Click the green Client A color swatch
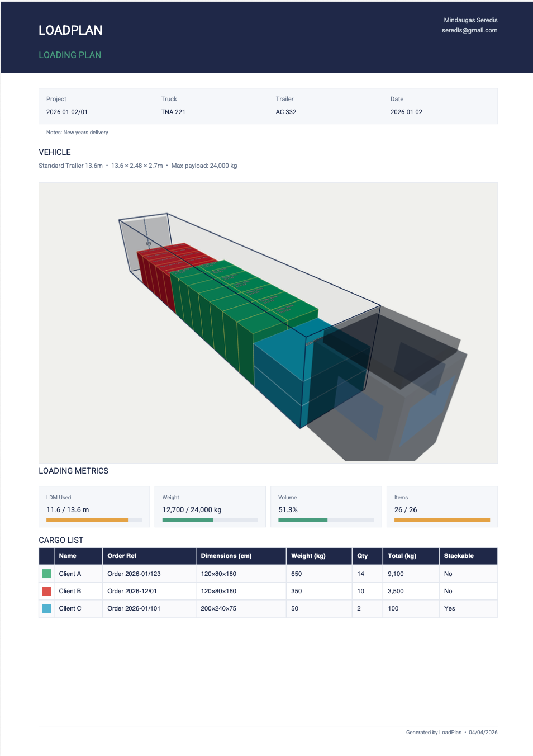533x756 pixels. 46,574
